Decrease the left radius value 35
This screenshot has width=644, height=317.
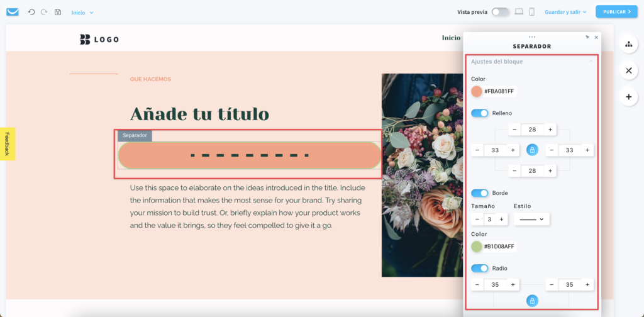coord(477,284)
